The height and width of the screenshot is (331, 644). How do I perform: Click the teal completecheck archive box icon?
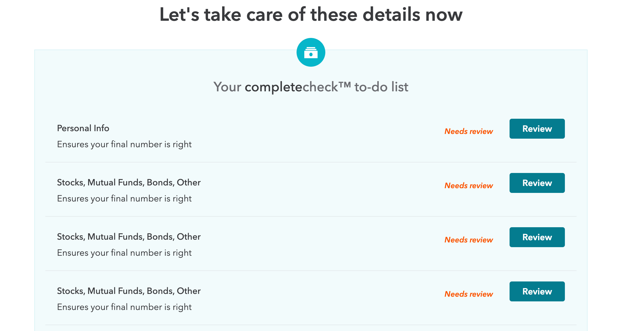pos(311,52)
